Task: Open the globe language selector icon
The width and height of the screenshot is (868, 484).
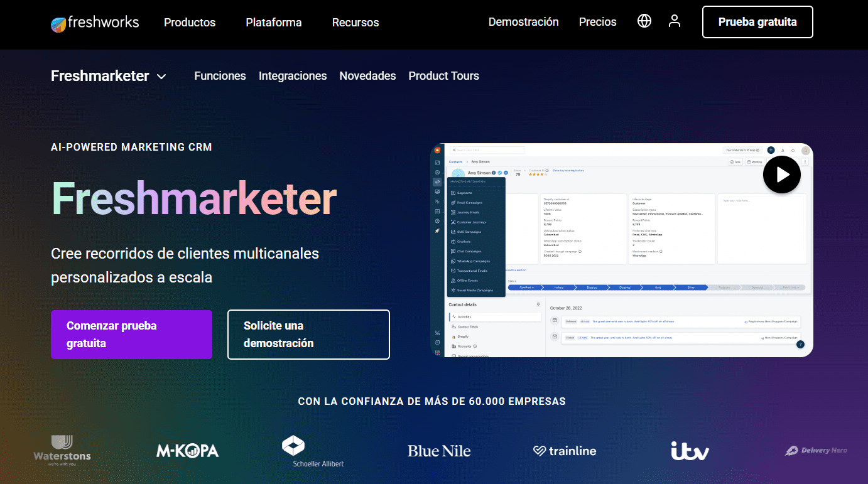Action: coord(644,21)
